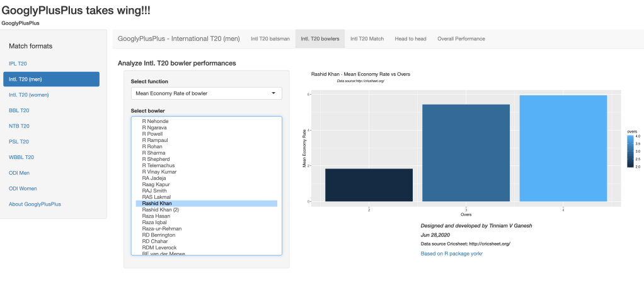Open About GooglyPlusPlus page
The image size is (644, 294).
35,204
